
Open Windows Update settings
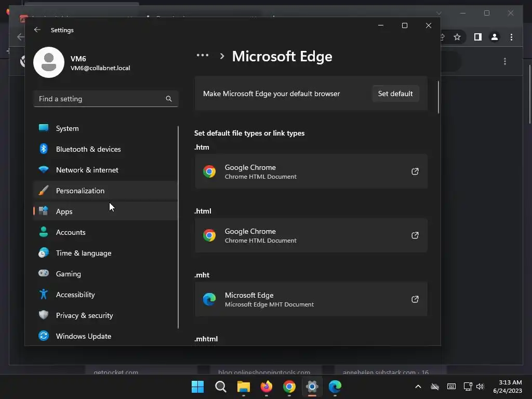click(x=105, y=336)
